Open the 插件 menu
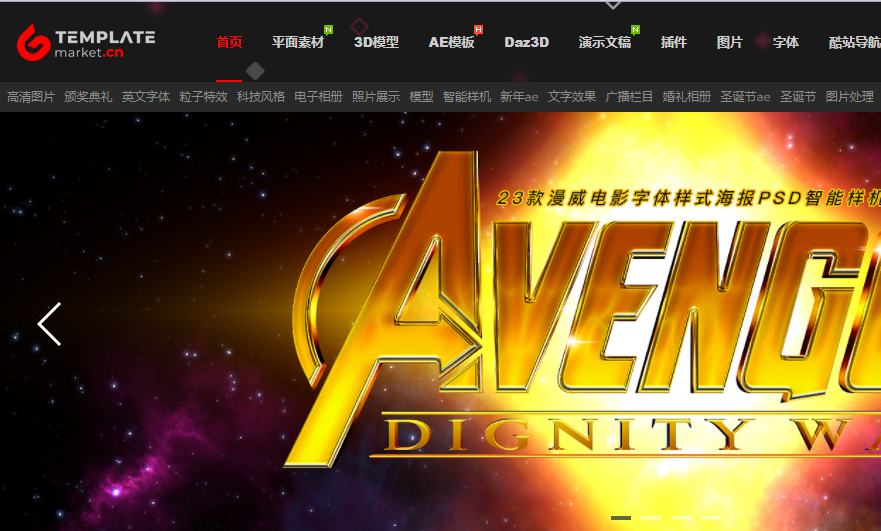Image resolution: width=881 pixels, height=531 pixels. [x=674, y=42]
